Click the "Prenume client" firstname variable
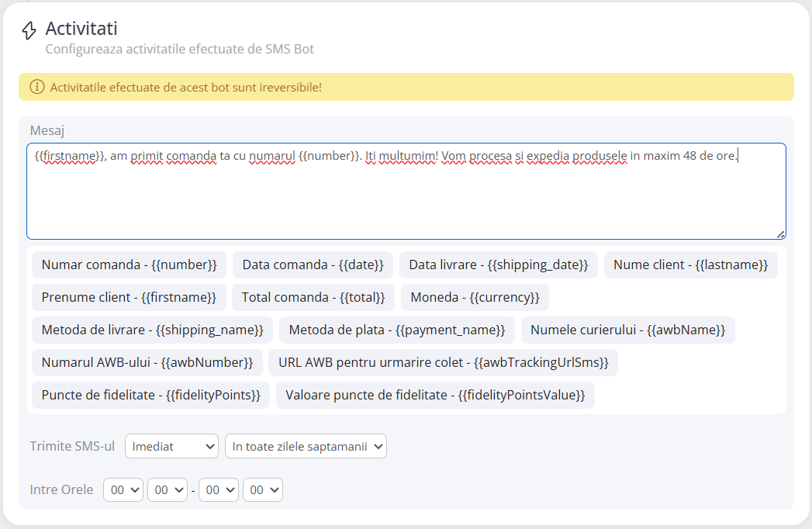 tap(129, 297)
